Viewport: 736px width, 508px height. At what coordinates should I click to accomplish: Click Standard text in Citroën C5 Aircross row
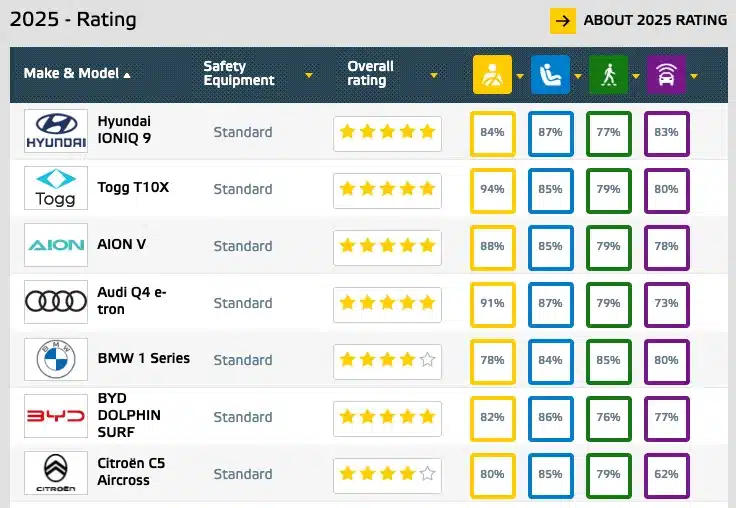[243, 474]
